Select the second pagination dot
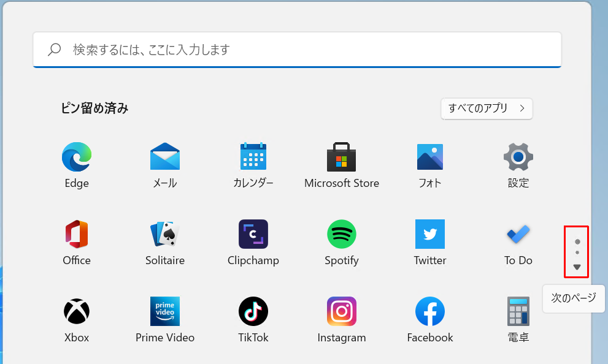This screenshot has height=364, width=608. pyautogui.click(x=576, y=251)
